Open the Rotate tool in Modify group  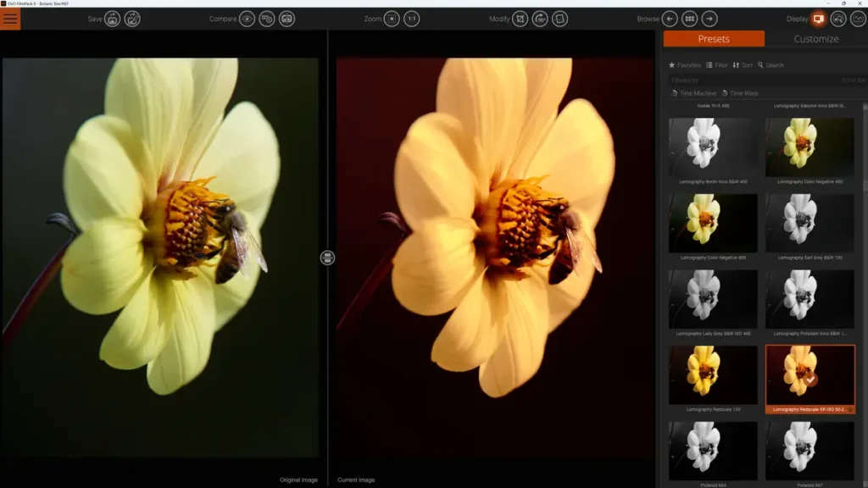tap(540, 19)
